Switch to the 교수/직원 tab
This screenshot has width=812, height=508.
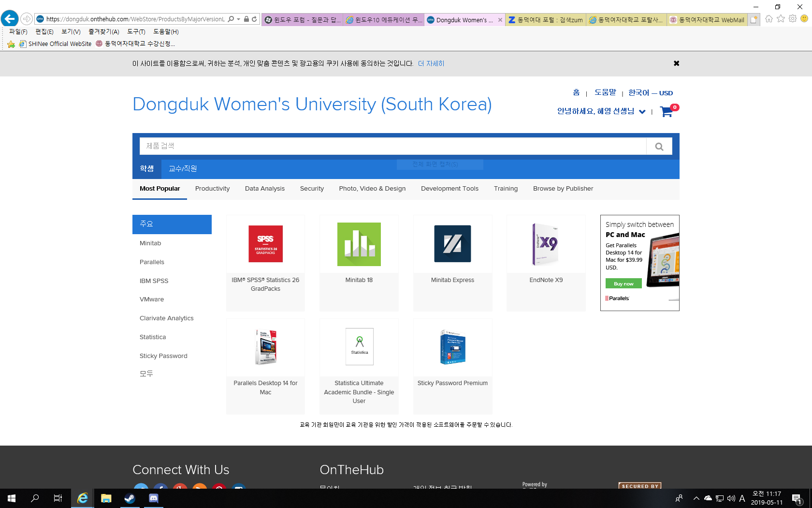(183, 168)
